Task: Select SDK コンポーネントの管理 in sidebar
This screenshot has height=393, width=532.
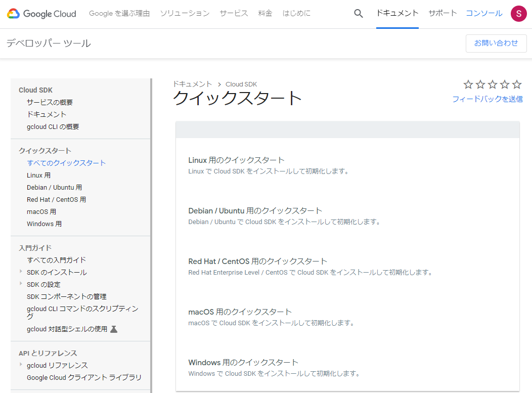Action: click(x=67, y=296)
